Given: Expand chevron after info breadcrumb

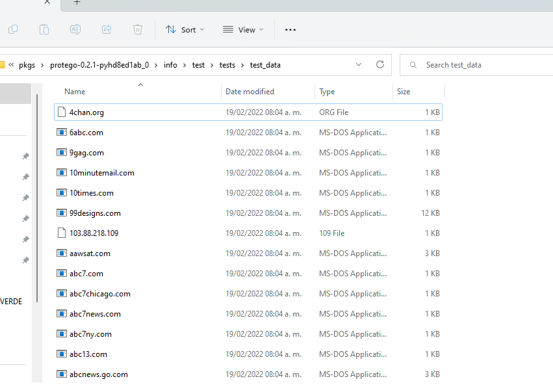Looking at the screenshot, I should (x=185, y=65).
